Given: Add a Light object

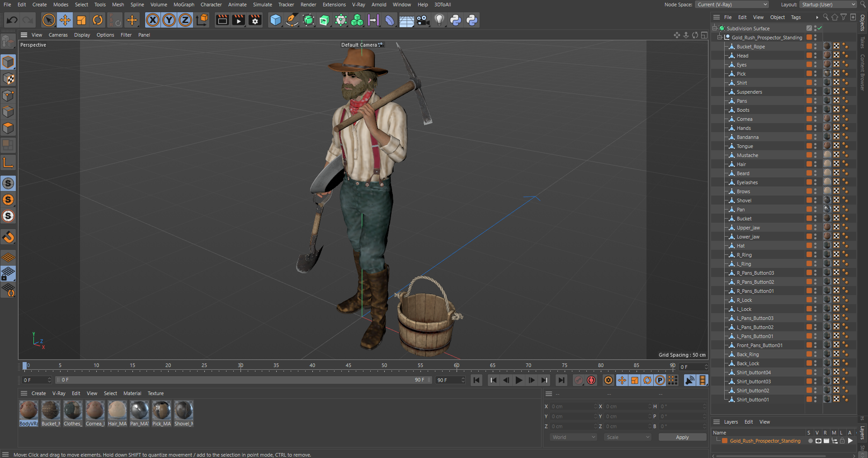Looking at the screenshot, I should tap(439, 20).
